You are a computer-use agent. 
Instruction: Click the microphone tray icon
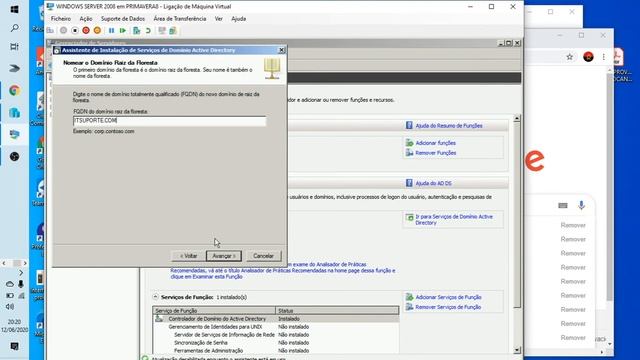pyautogui.click(x=21, y=284)
